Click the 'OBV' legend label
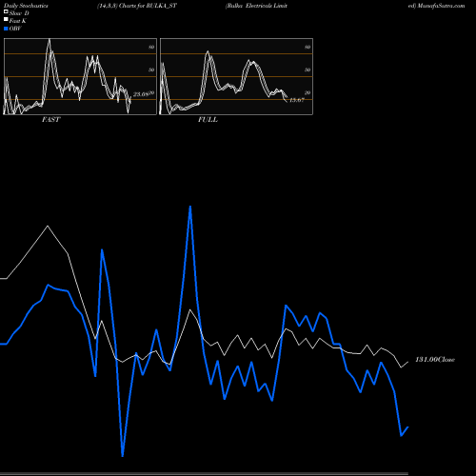This screenshot has width=476, height=476. (x=15, y=29)
